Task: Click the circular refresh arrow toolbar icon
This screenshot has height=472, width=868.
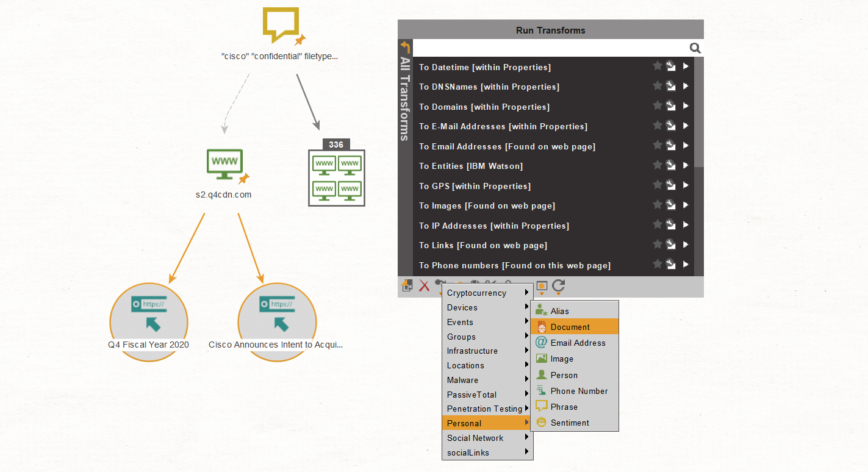Action: click(x=558, y=286)
